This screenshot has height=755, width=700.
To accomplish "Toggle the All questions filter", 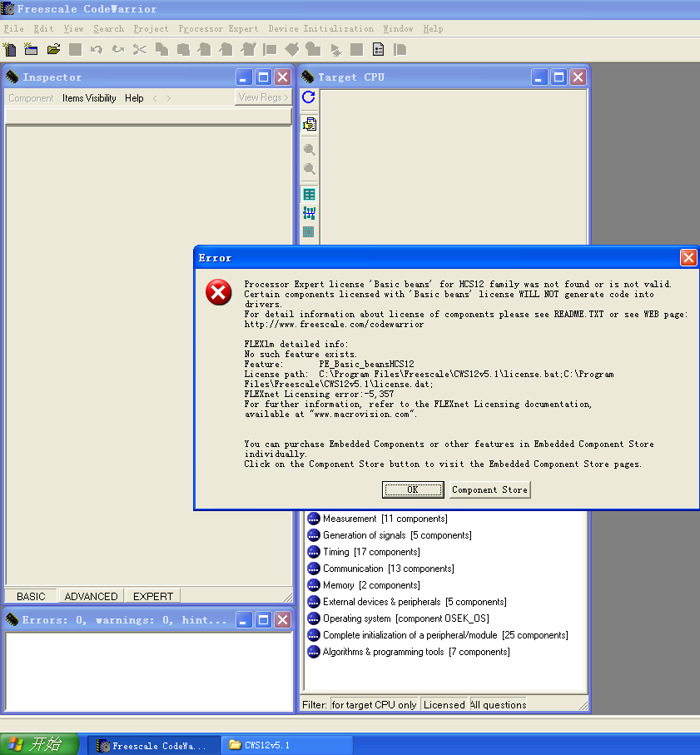I will pyautogui.click(x=498, y=704).
